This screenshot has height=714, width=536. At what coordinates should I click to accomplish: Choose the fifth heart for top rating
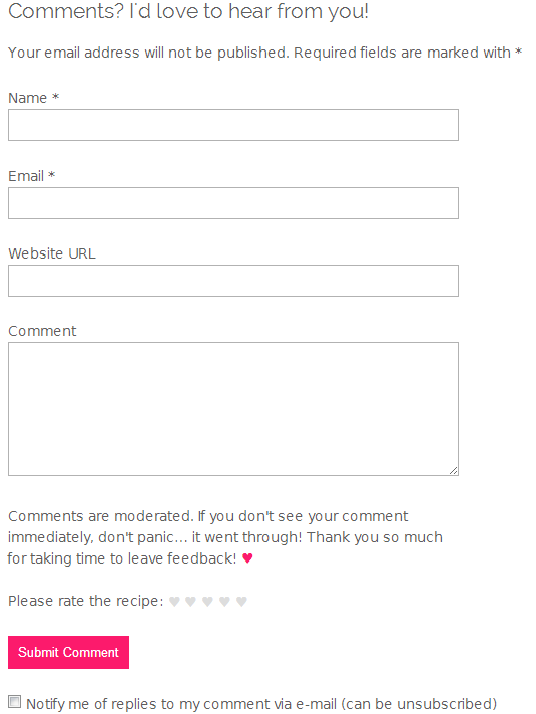[x=241, y=602]
